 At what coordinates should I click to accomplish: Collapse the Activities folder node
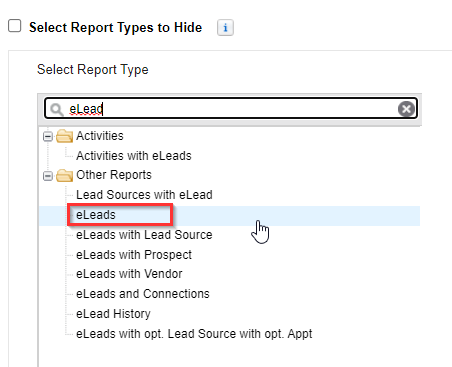click(x=48, y=136)
